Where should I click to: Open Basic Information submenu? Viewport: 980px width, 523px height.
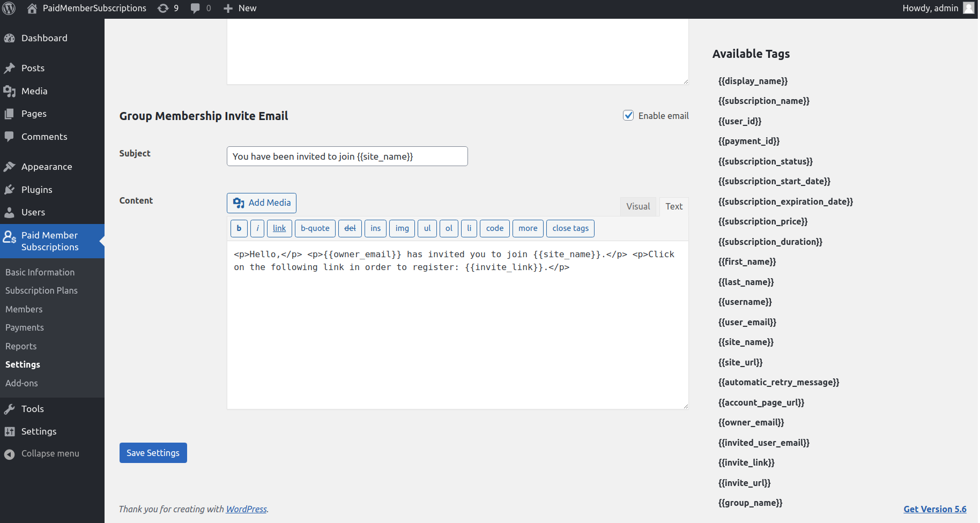[x=40, y=272]
